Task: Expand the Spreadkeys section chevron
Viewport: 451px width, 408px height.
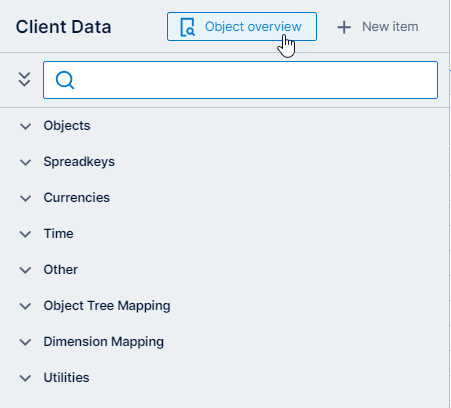Action: [x=25, y=162]
